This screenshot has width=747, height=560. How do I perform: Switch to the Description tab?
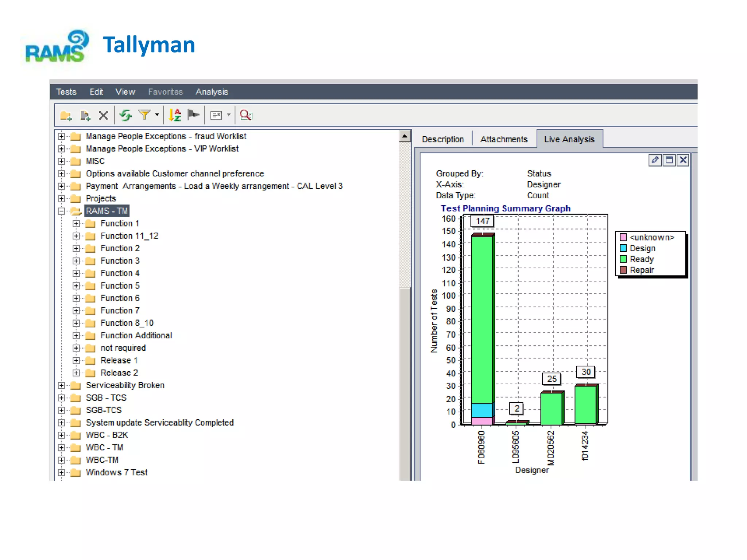pyautogui.click(x=443, y=139)
